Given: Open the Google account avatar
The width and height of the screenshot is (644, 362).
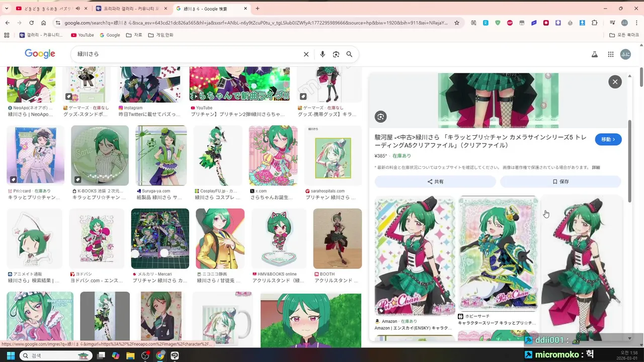Looking at the screenshot, I should point(625,54).
